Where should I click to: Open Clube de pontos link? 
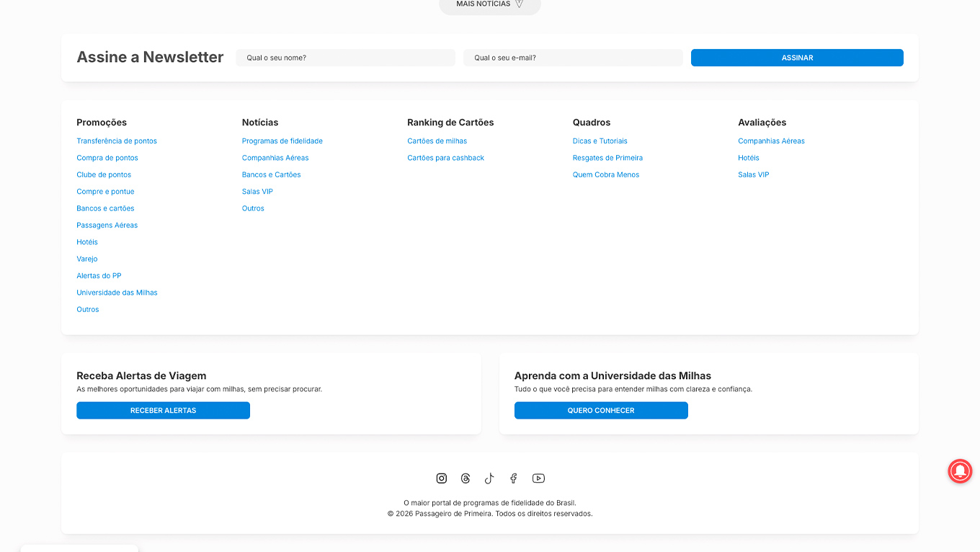point(104,175)
